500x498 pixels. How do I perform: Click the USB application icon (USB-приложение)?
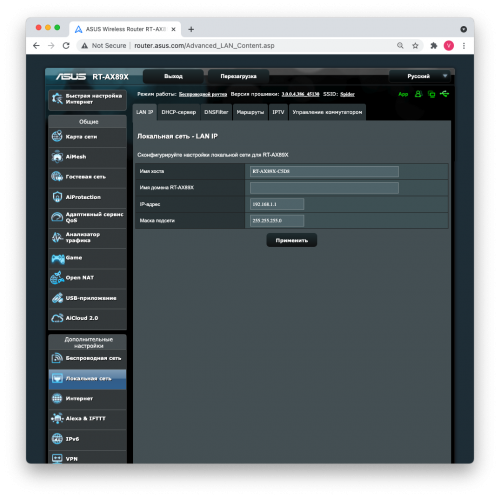[x=57, y=298]
